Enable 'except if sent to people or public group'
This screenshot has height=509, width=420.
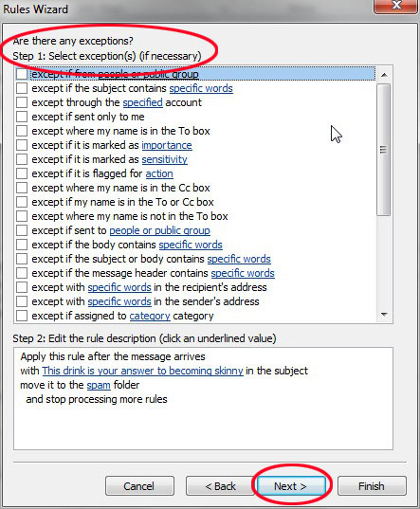click(x=22, y=230)
